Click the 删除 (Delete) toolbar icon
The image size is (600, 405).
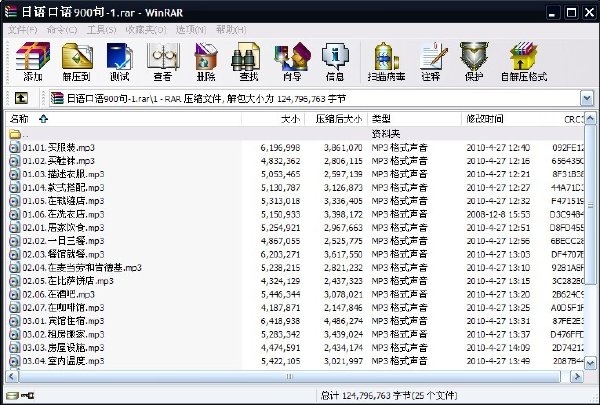click(x=206, y=61)
